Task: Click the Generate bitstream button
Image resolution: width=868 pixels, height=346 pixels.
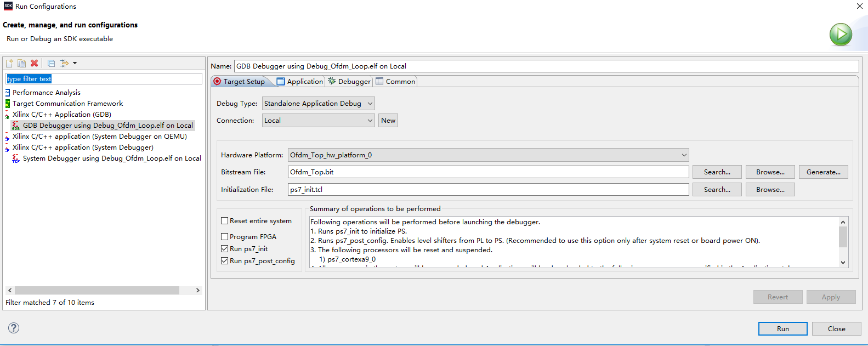Action: tap(824, 172)
